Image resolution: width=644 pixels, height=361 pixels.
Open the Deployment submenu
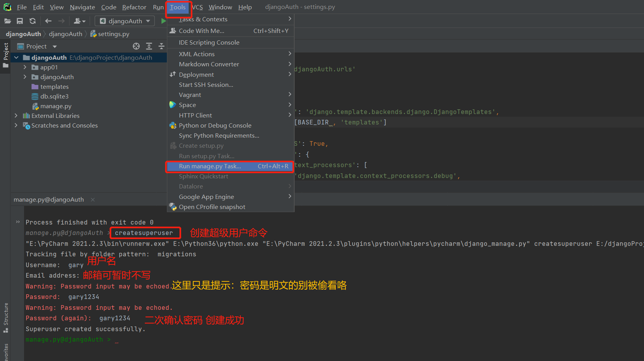231,74
